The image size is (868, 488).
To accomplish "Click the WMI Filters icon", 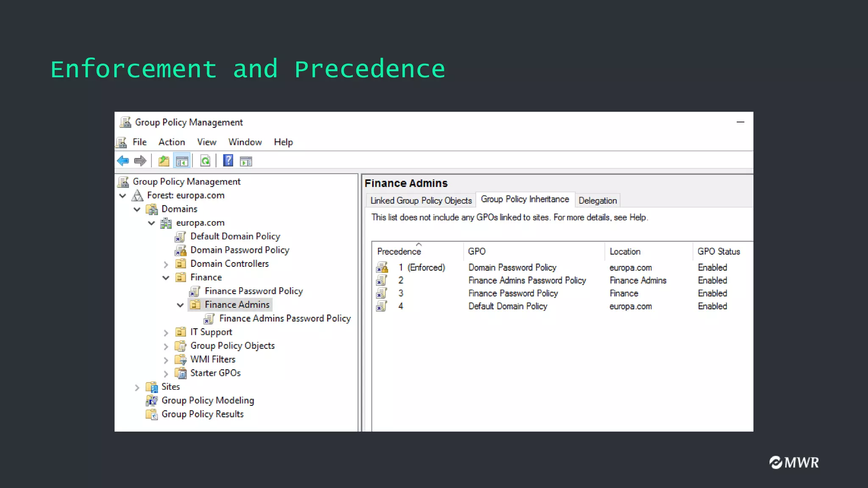I will [x=181, y=360].
